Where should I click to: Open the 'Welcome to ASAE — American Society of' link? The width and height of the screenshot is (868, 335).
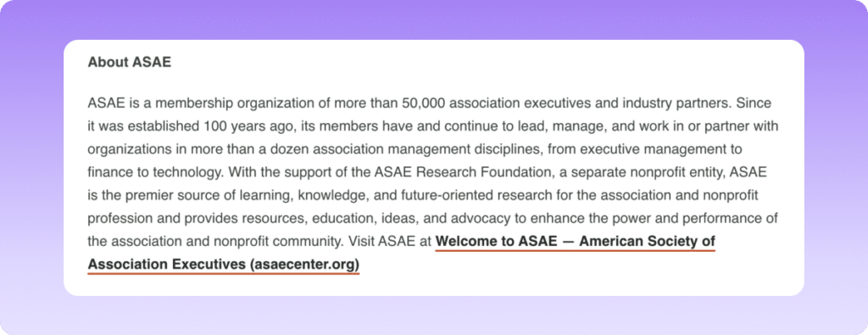point(576,242)
